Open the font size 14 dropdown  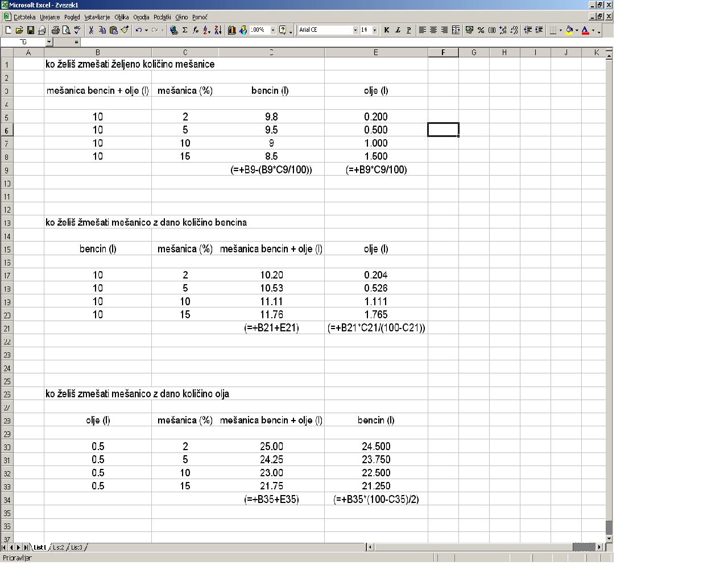[x=375, y=30]
